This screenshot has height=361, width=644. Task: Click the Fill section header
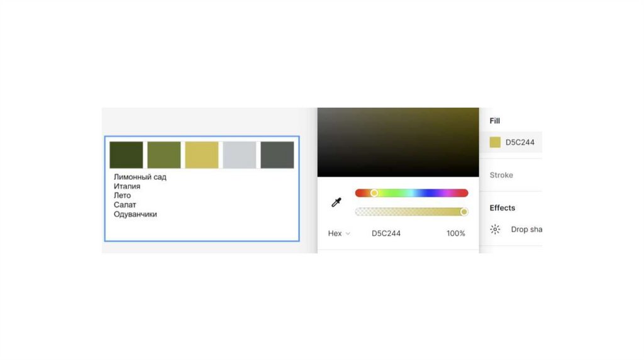pyautogui.click(x=494, y=121)
